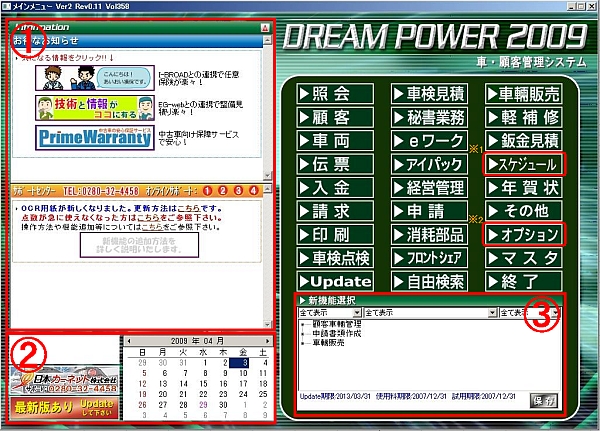Select the 軽補修 button

524,118
